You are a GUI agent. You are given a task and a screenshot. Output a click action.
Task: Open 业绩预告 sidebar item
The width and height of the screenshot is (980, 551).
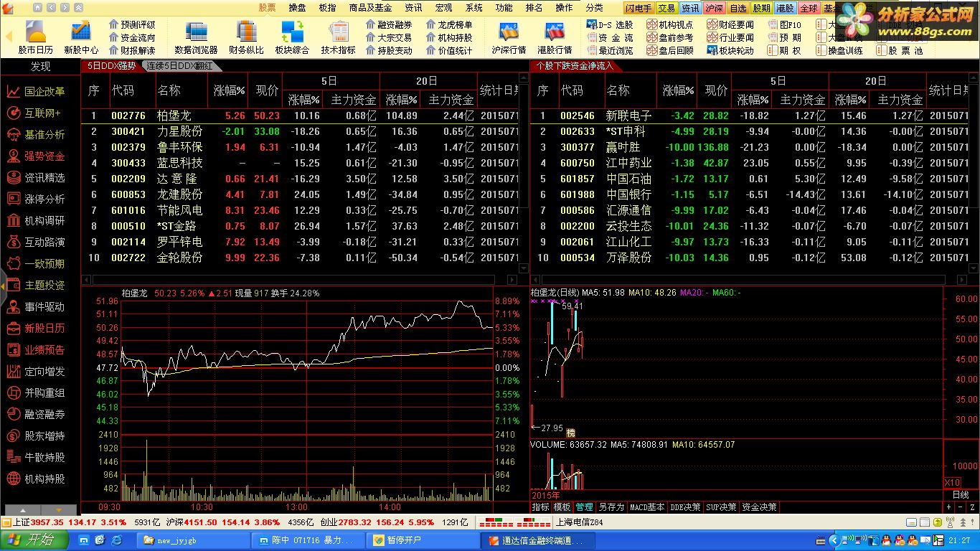pyautogui.click(x=37, y=349)
